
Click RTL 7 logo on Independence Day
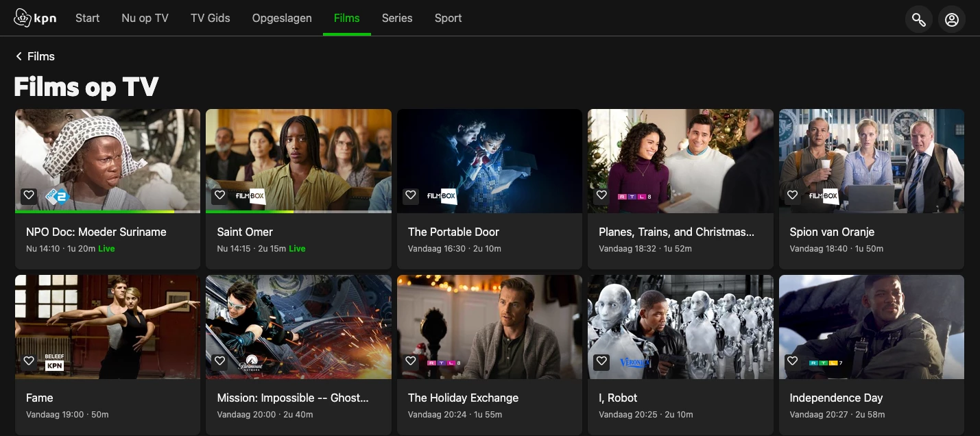pyautogui.click(x=826, y=363)
